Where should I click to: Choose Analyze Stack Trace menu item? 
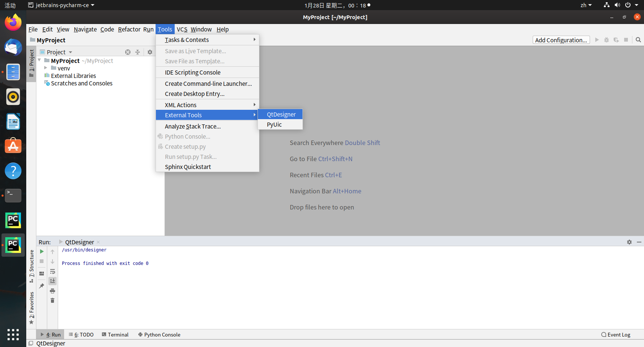click(x=207, y=126)
